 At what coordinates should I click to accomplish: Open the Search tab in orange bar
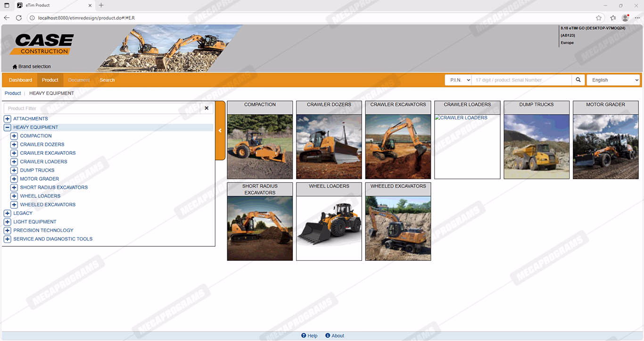pos(107,80)
